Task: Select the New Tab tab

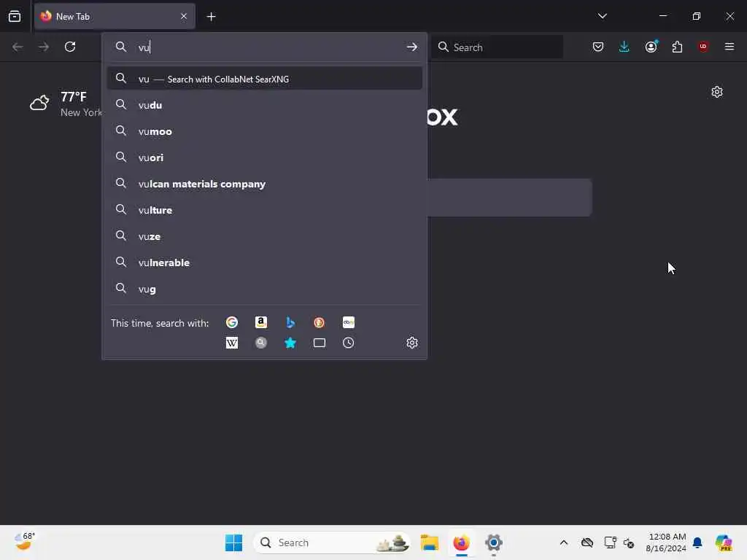Action: 115,16
